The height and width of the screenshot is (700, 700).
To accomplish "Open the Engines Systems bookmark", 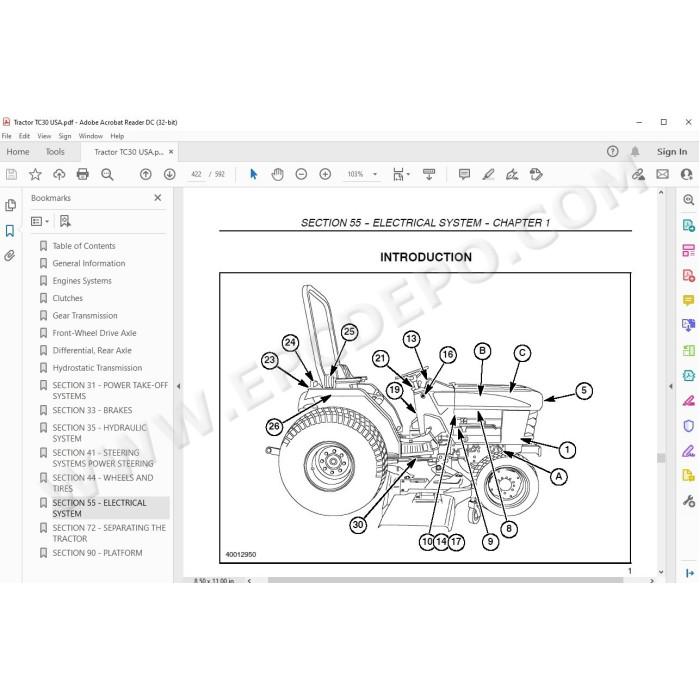I will pyautogui.click(x=82, y=281).
